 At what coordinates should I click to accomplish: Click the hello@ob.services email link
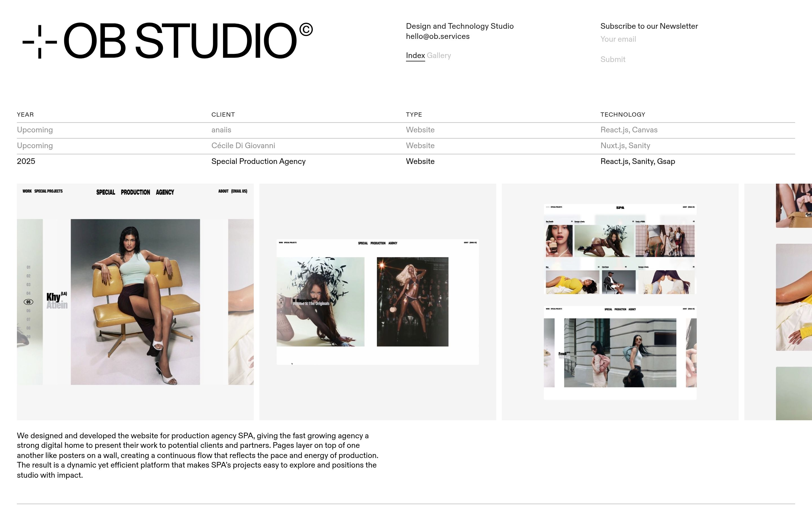438,36
